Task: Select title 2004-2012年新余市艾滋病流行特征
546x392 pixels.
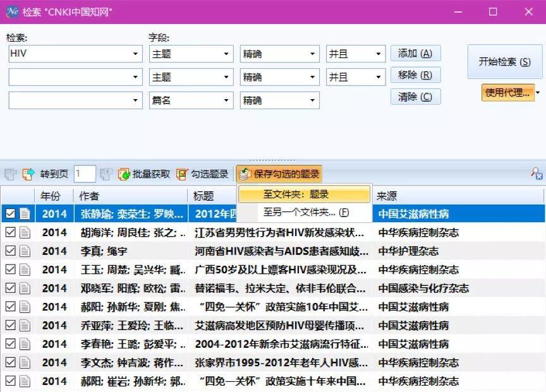Action: click(x=281, y=345)
